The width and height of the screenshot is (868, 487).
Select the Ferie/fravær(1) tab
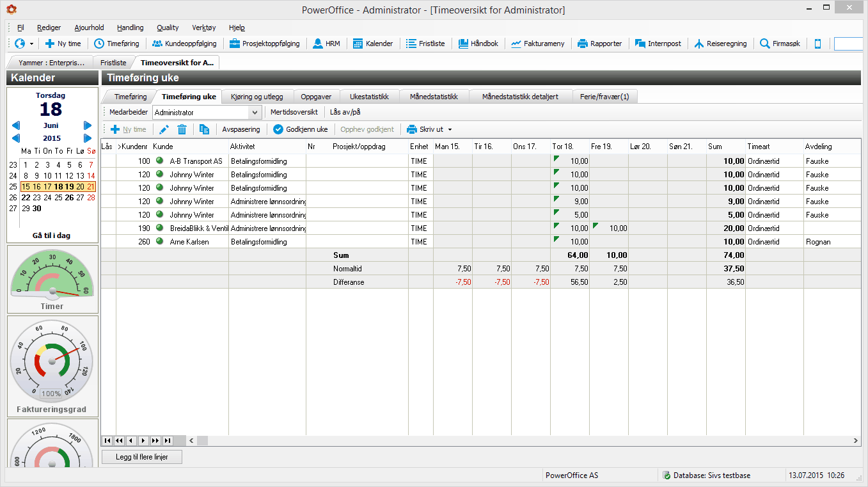604,97
